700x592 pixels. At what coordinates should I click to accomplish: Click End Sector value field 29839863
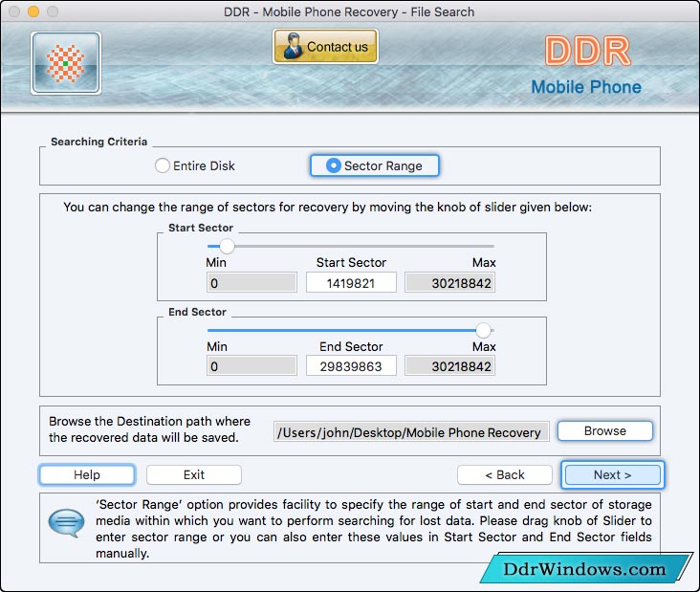351,366
